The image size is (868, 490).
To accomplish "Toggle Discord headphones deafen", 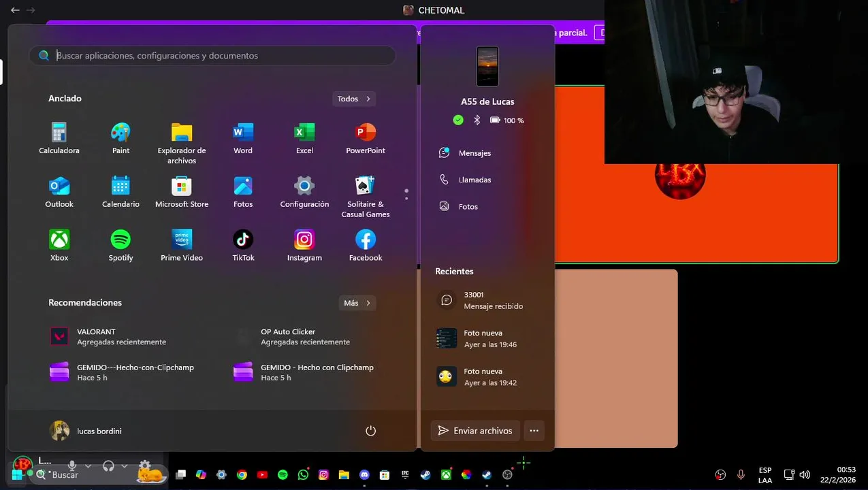I will [x=108, y=465].
